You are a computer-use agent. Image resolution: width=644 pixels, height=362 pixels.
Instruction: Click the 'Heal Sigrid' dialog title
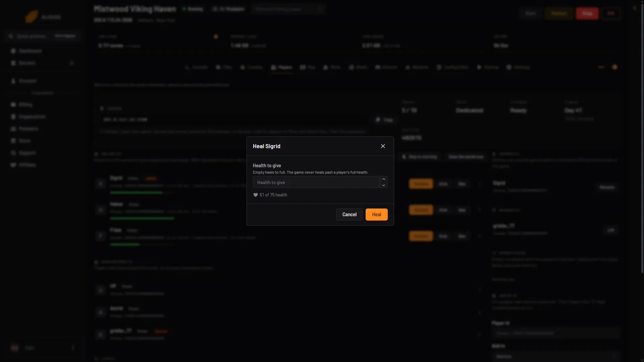pyautogui.click(x=266, y=146)
